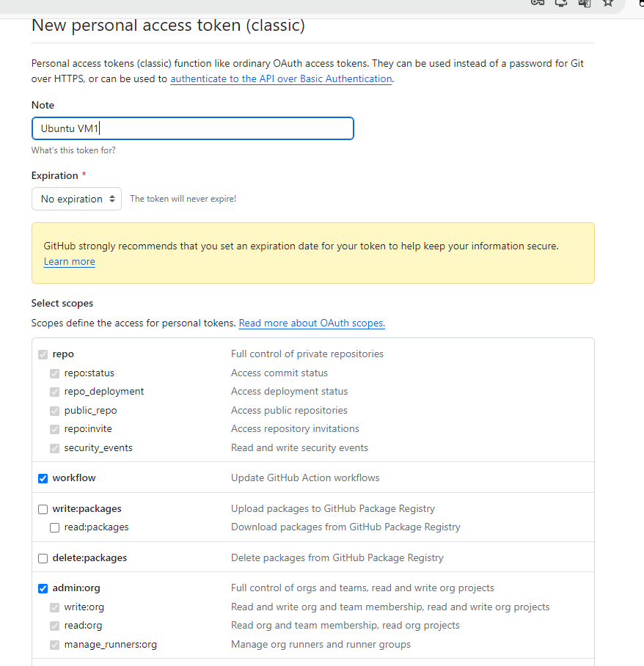
Task: Toggle the repo scope checkbox
Action: (x=43, y=354)
